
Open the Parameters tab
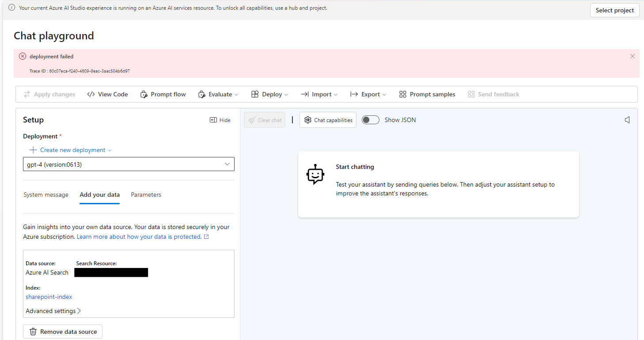point(146,195)
